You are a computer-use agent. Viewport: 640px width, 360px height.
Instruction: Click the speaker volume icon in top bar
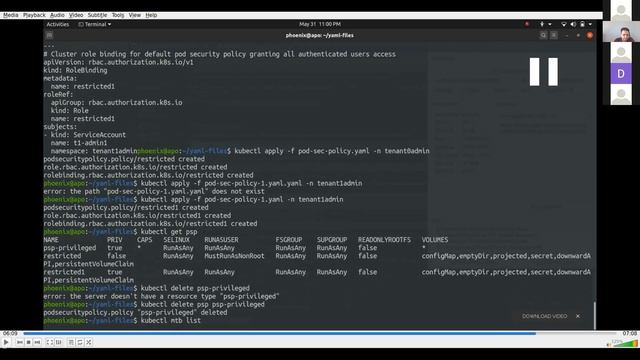(x=573, y=24)
